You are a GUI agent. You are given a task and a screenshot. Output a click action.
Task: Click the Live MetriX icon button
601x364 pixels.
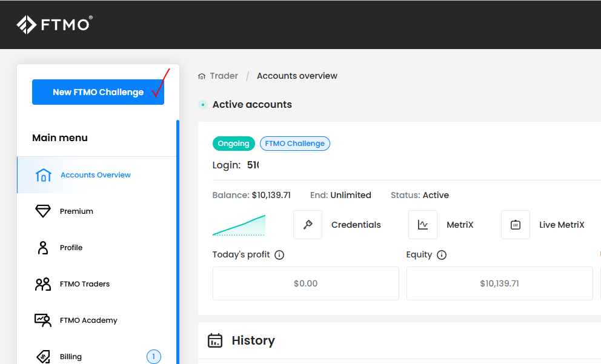516,225
